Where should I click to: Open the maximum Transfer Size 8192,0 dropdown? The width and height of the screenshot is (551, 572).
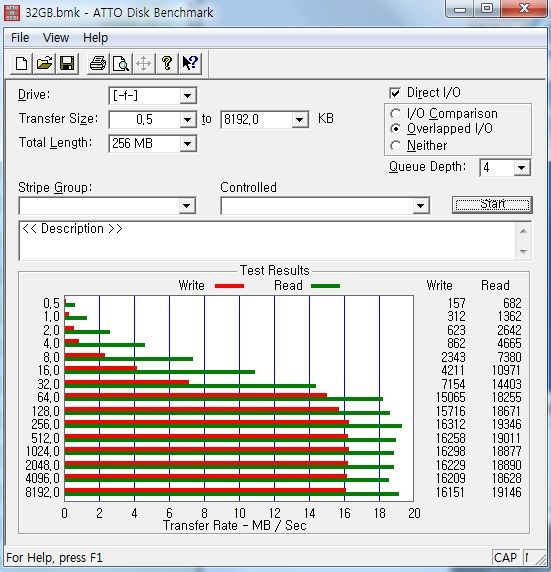[300, 120]
